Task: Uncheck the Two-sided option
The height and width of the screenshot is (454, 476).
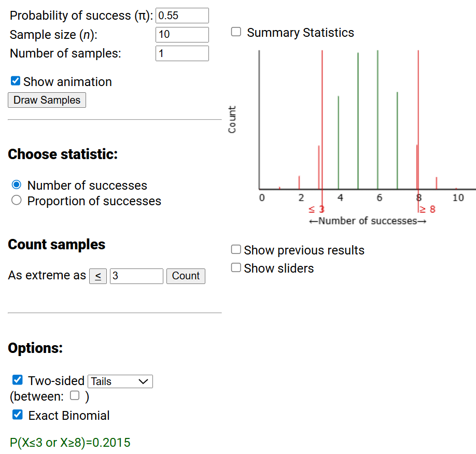Action: tap(17, 379)
